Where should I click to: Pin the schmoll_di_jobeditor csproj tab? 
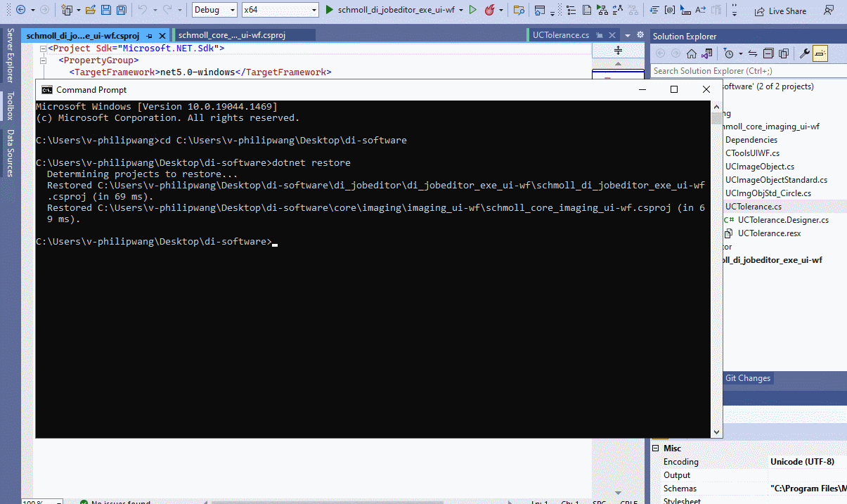point(149,35)
